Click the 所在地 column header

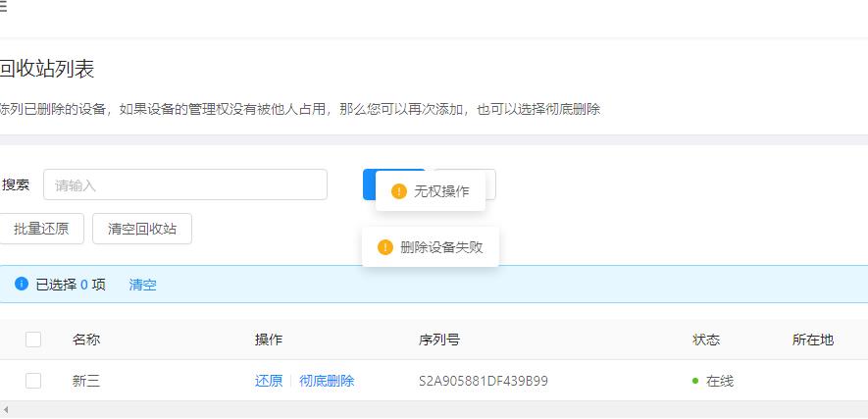pyautogui.click(x=813, y=340)
